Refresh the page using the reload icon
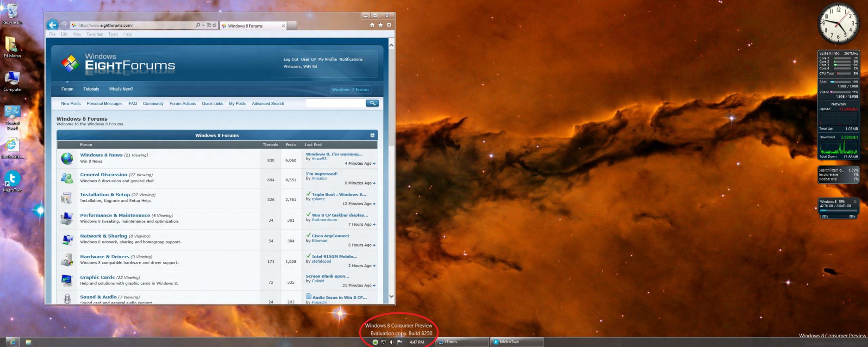The height and width of the screenshot is (347, 868). point(214,25)
